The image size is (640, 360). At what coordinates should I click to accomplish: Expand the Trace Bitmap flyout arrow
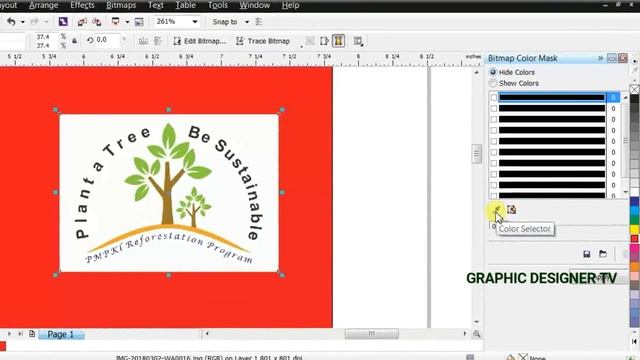(x=301, y=47)
